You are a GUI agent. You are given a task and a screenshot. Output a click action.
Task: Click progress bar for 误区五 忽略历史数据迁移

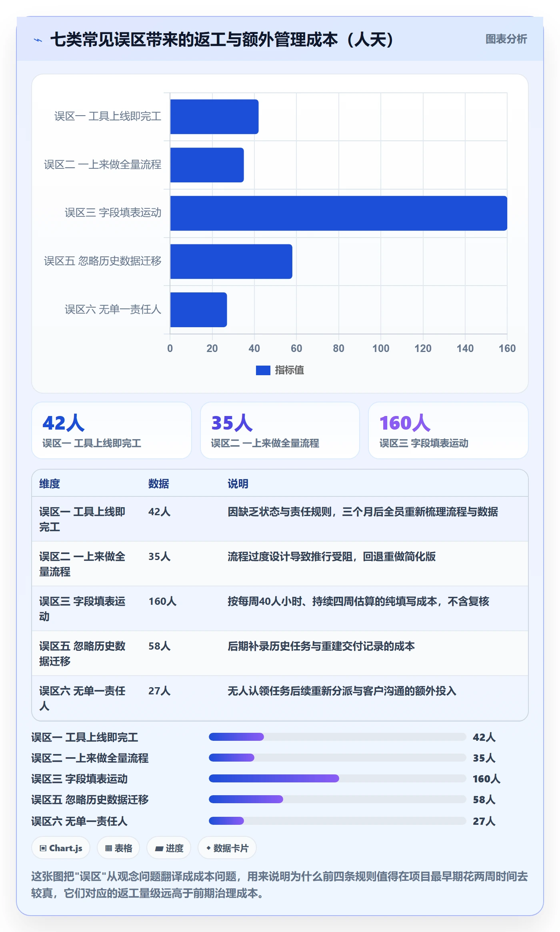[x=338, y=799]
